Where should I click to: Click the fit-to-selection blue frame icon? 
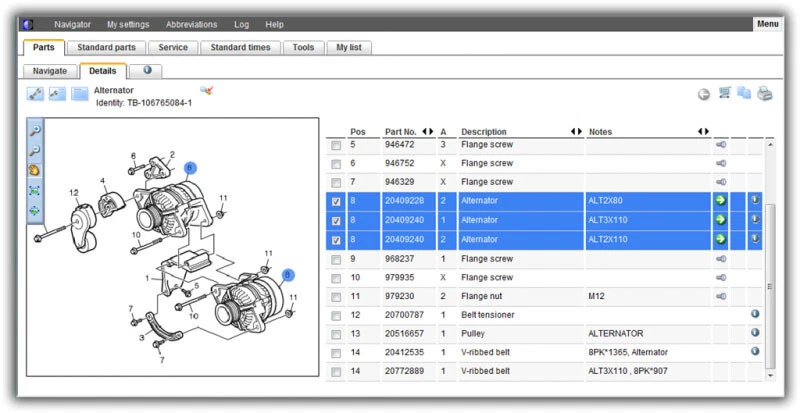coord(35,190)
